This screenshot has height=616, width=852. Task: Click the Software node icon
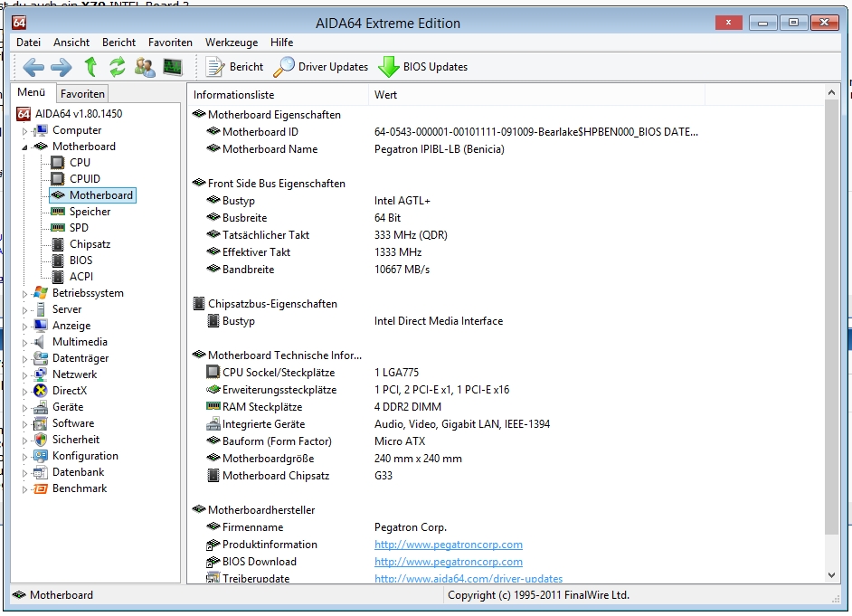pos(41,423)
